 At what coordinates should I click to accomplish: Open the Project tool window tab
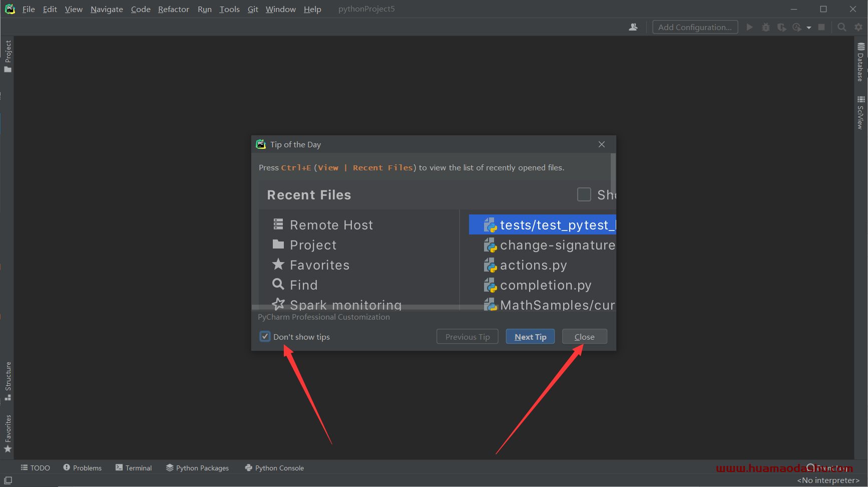tap(8, 56)
